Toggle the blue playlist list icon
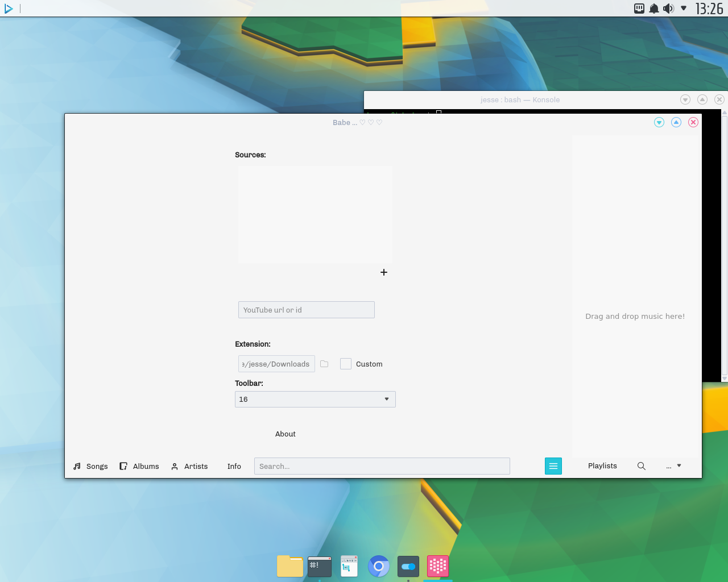Screen dimensions: 728x582 coord(553,466)
